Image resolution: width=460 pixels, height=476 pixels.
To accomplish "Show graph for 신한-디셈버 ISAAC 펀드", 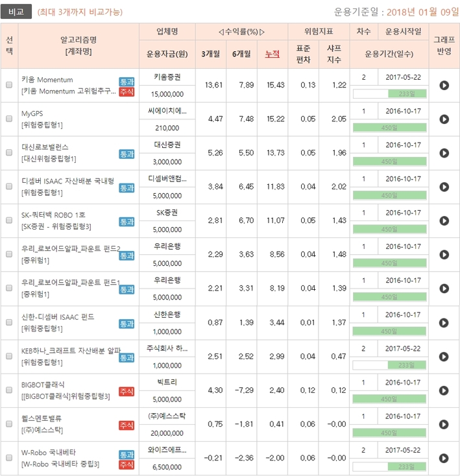I will coord(444,323).
